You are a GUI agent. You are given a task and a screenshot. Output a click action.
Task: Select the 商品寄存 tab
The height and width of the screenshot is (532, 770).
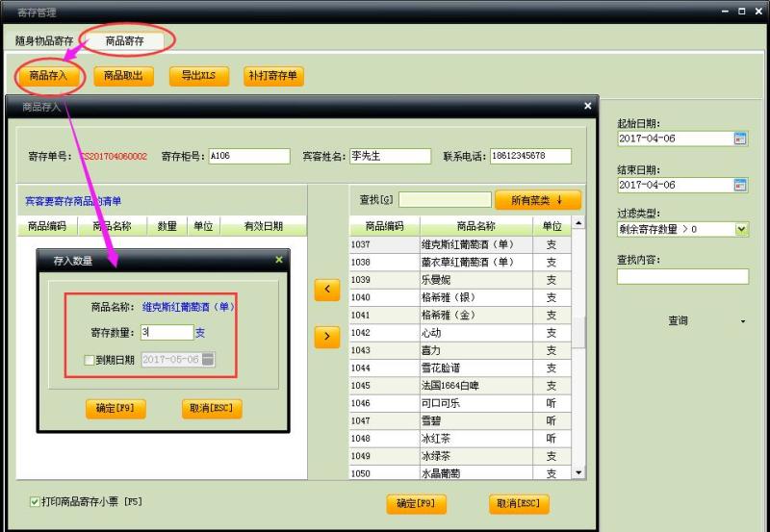click(125, 41)
